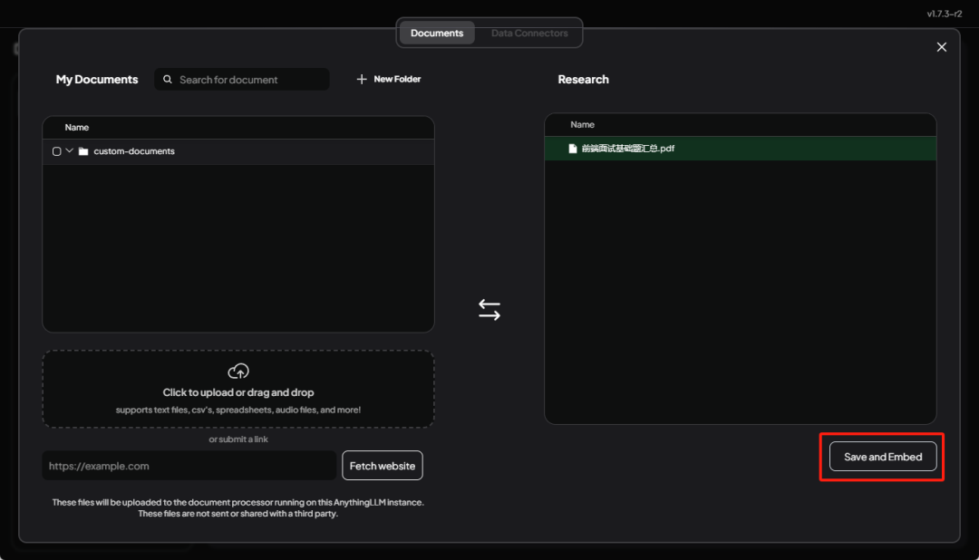
Task: Click the supported file types hint text
Action: pos(238,410)
